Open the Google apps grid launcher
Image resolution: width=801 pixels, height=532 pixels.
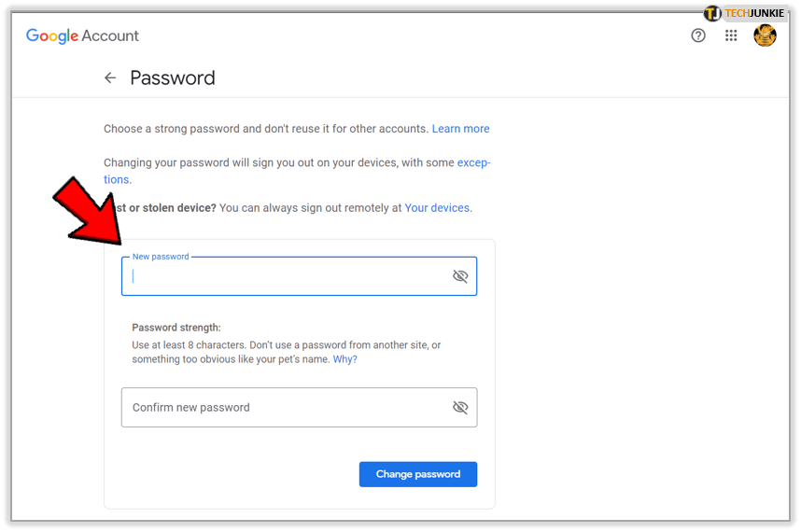point(731,36)
